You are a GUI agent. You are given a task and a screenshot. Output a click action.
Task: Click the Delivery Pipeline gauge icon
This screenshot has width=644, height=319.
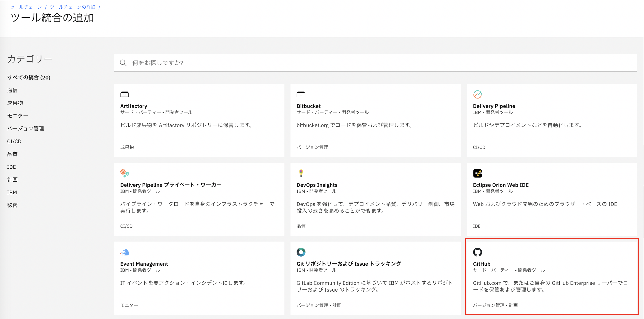477,94
